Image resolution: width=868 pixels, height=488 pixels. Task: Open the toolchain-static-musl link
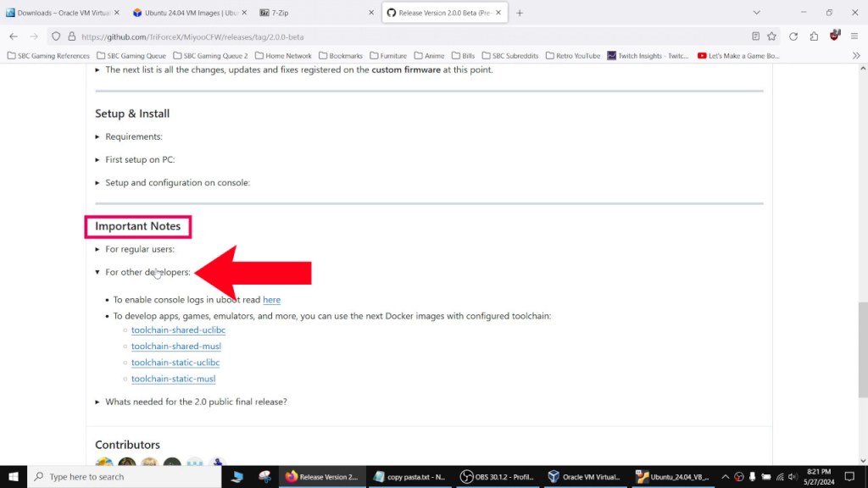pyautogui.click(x=173, y=379)
